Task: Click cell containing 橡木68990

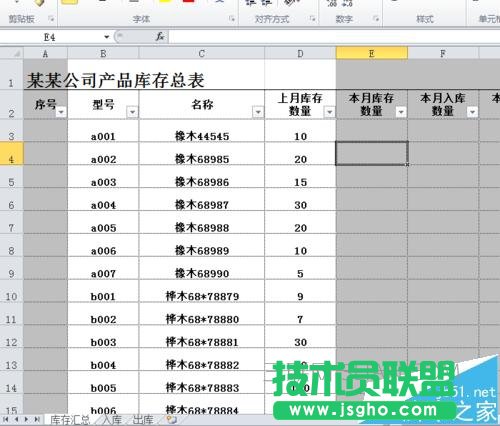Action: coord(202,268)
